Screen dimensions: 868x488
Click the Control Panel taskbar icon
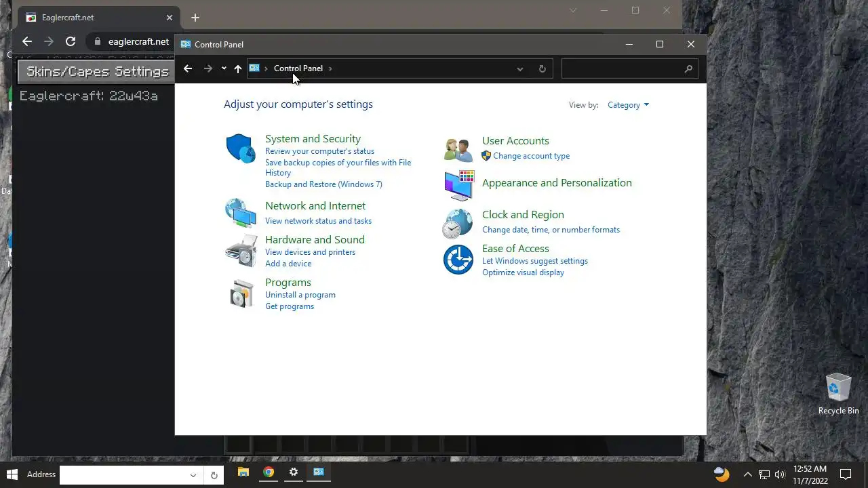point(319,472)
